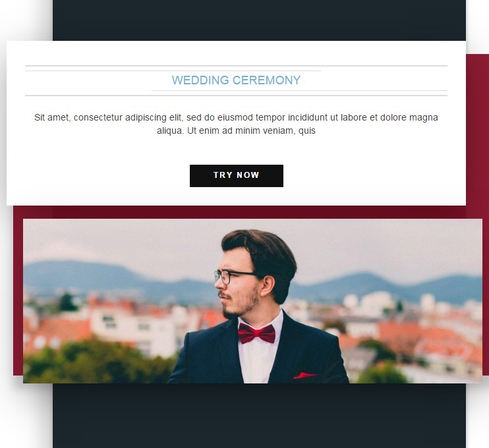
Task: Click the man's ear in the photo
Action: (x=268, y=286)
